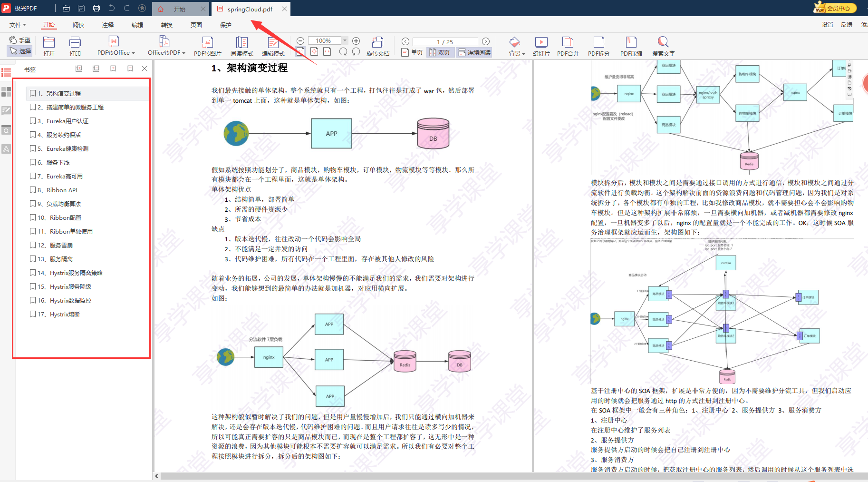
Task: Switch to 页面 ribbon tab
Action: pyautogui.click(x=196, y=25)
